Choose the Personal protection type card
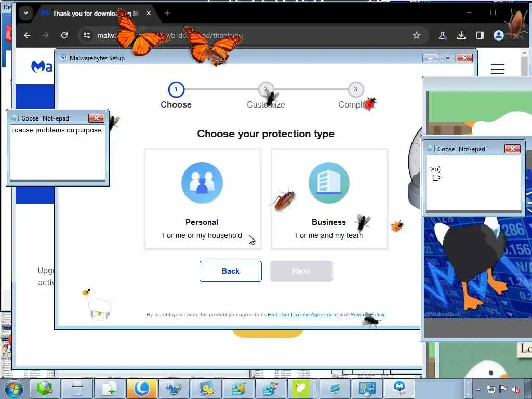 pyautogui.click(x=203, y=199)
